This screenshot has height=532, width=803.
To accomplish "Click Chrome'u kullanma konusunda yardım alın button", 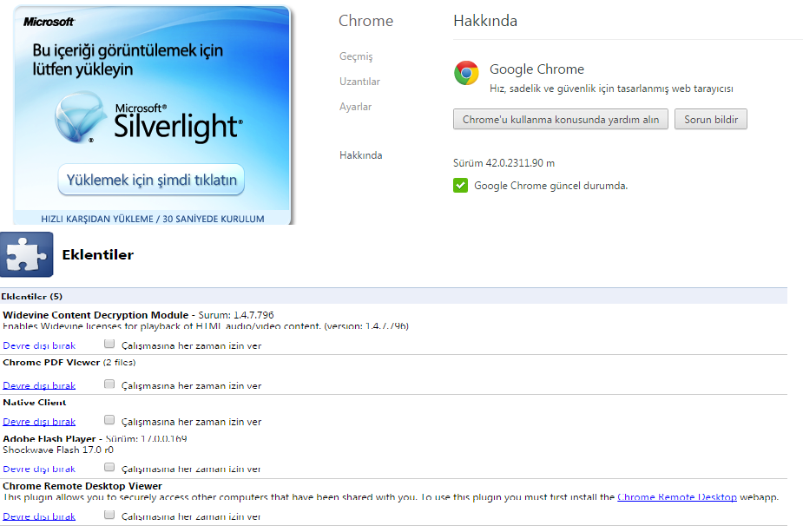I will point(561,119).
